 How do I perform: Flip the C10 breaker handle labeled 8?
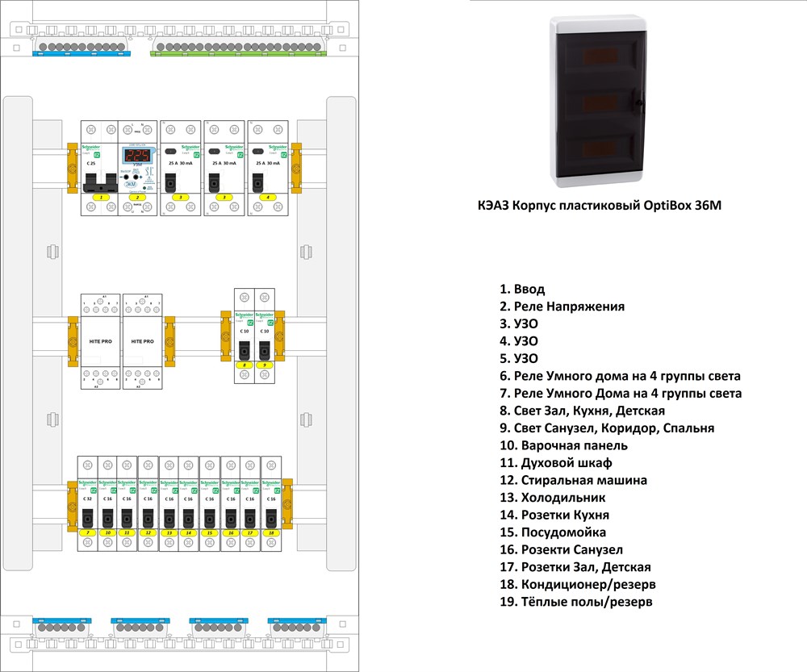tap(245, 351)
